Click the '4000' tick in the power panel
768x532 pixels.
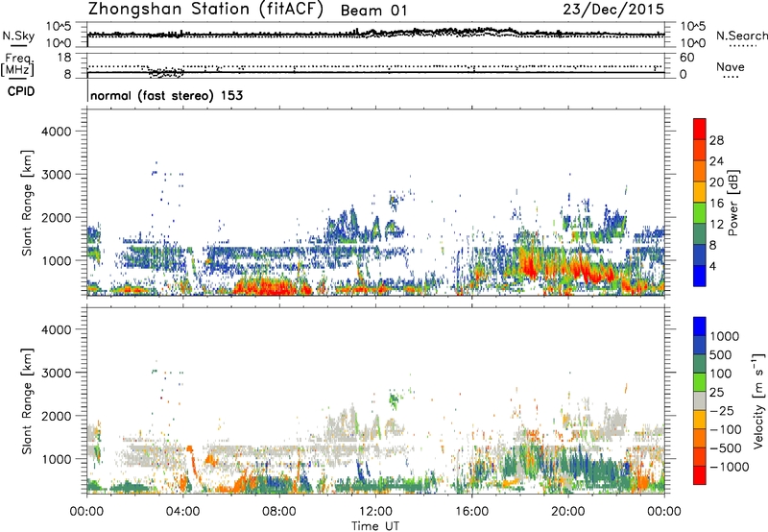pyautogui.click(x=56, y=132)
